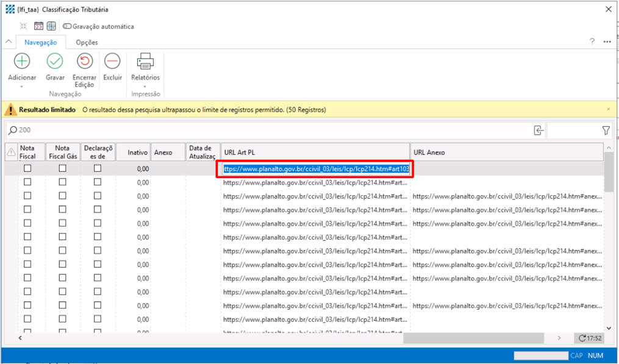Click the grid layout icon beside calendar
The width and height of the screenshot is (619, 364).
[51, 26]
